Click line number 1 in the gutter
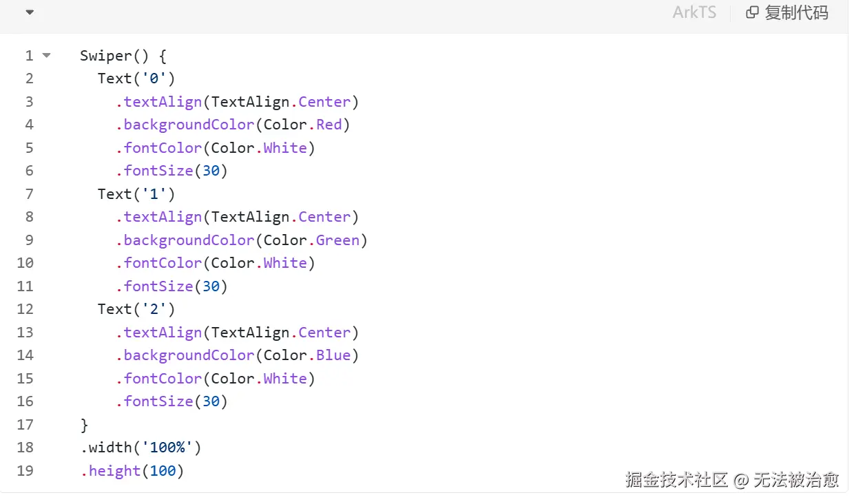This screenshot has width=854, height=504. 29,56
